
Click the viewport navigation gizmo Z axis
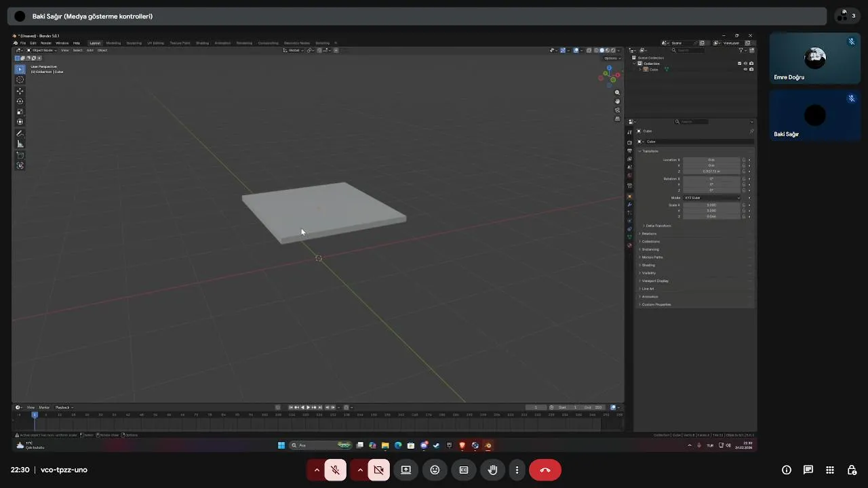(609, 68)
